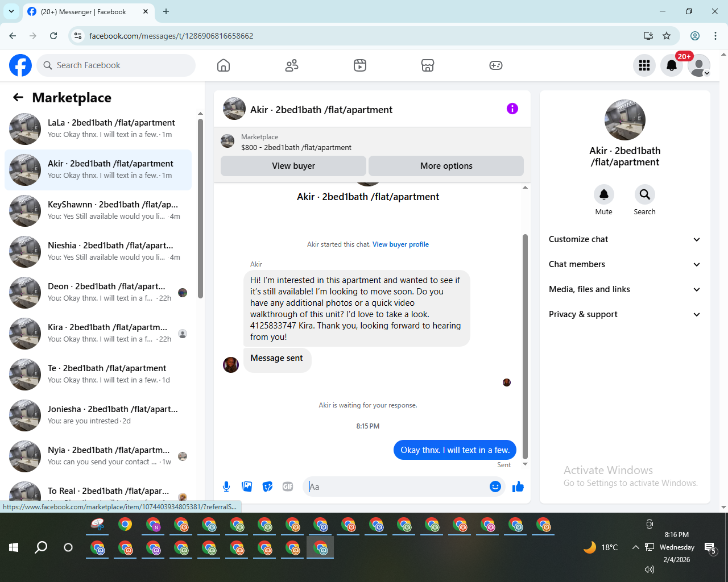Select the Messenger | Facebook browser tab
728x582 pixels.
[x=88, y=11]
